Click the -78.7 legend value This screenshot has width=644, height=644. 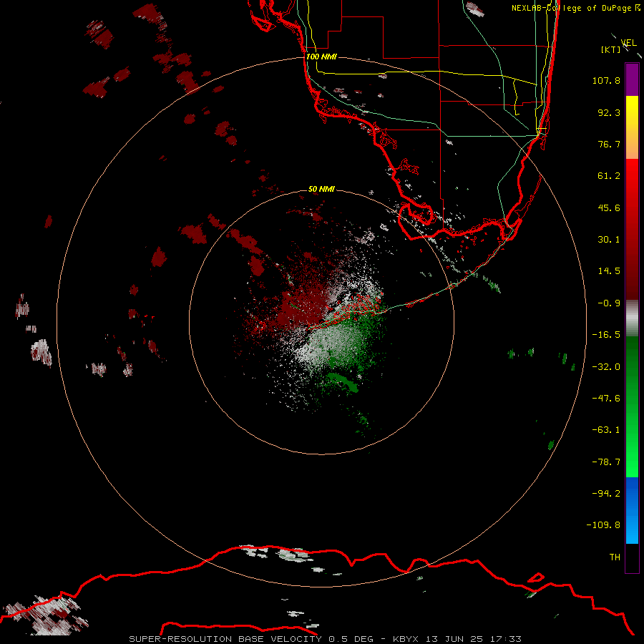pos(606,462)
